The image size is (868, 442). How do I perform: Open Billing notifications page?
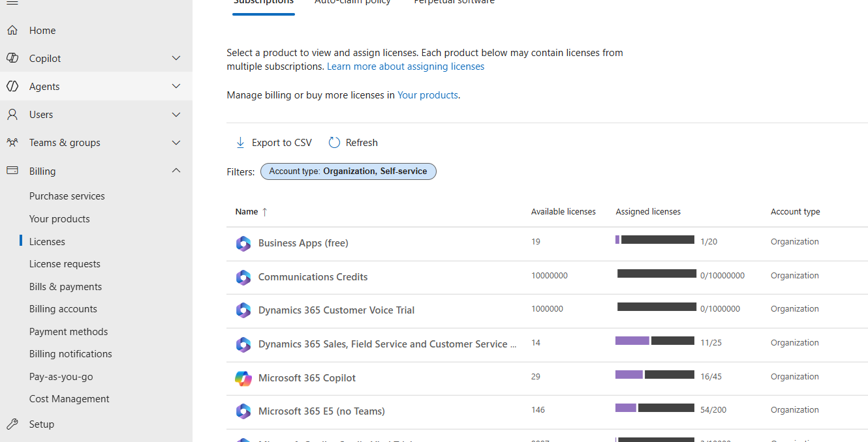pos(70,353)
